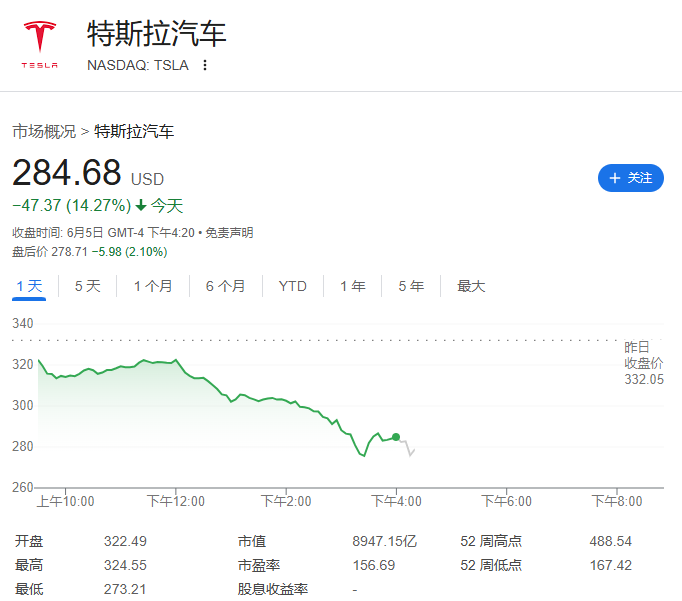Select the YTD chart range tab

[x=293, y=286]
